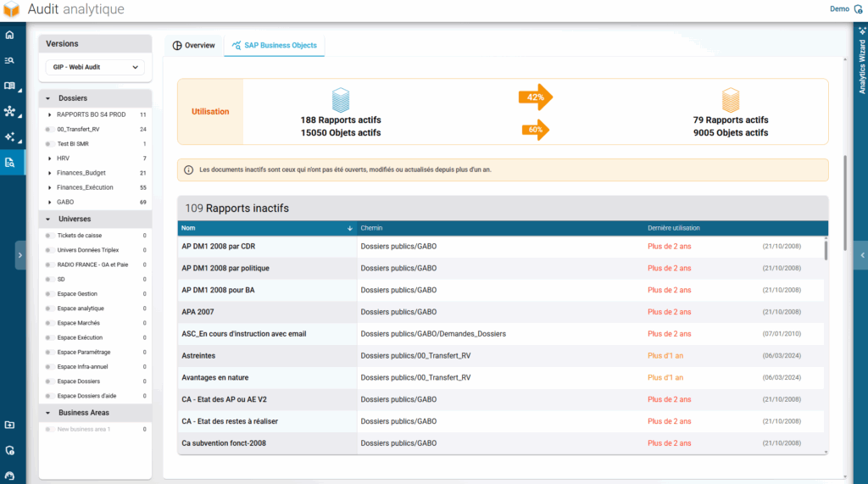
Task: Switch to the Overview tab
Action: point(194,46)
